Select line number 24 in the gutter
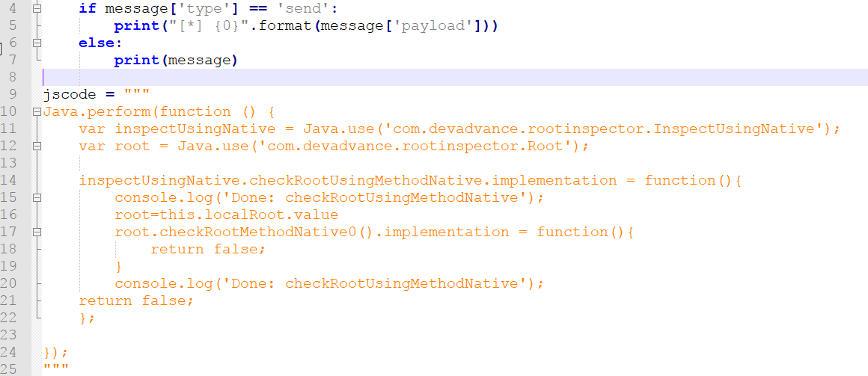Viewport: 868px width, 376px height. point(9,352)
